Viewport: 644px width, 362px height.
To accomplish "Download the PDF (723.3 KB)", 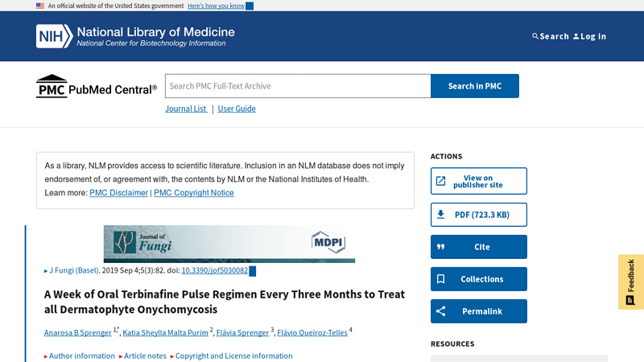I will click(x=478, y=215).
